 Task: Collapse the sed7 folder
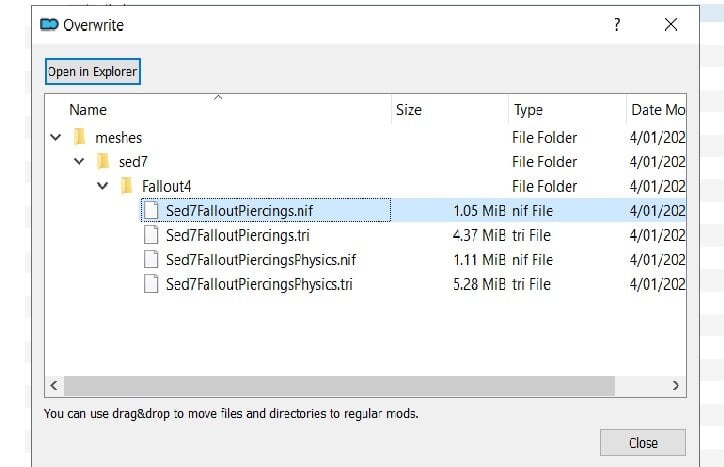(79, 162)
